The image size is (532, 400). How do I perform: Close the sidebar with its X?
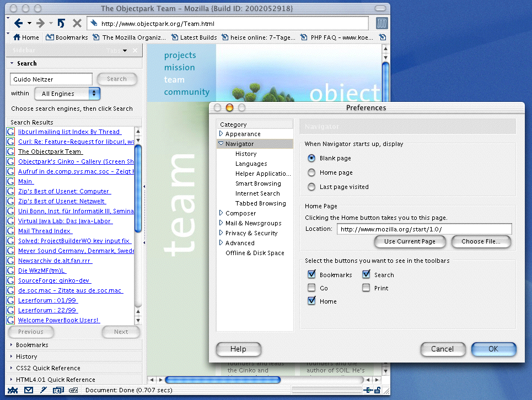135,51
